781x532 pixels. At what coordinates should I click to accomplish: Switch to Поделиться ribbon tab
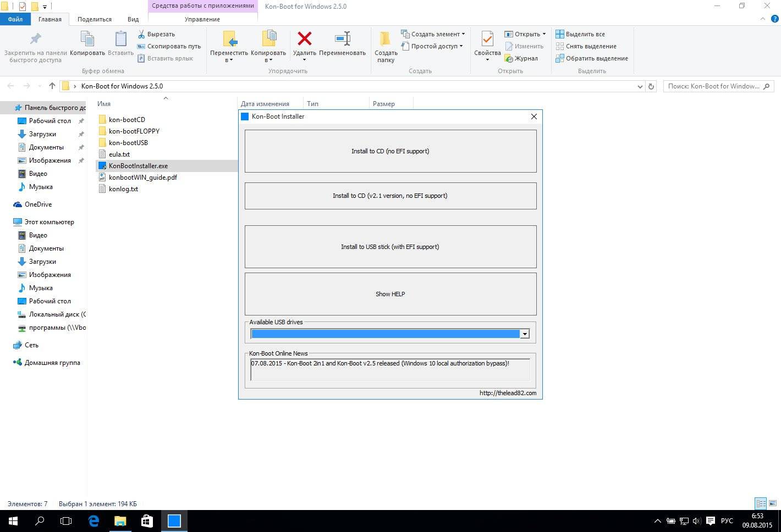pyautogui.click(x=95, y=19)
